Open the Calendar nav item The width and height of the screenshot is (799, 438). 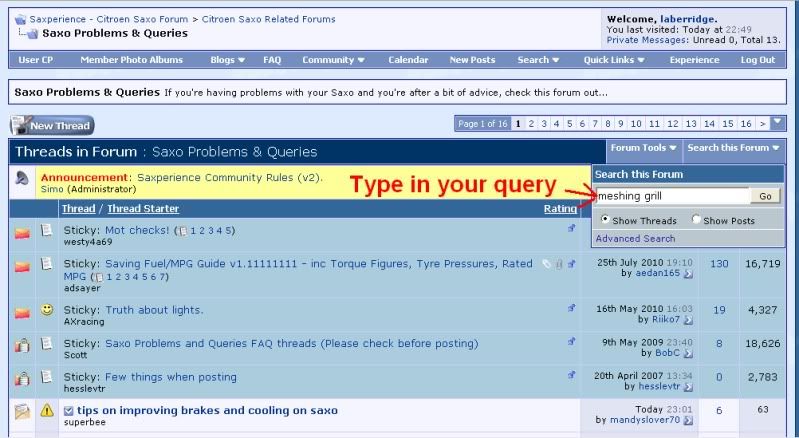[408, 60]
